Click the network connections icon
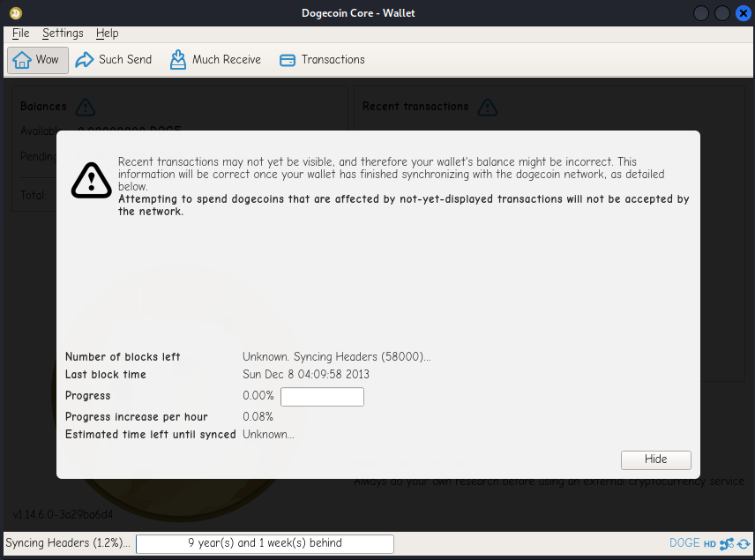 (727, 544)
